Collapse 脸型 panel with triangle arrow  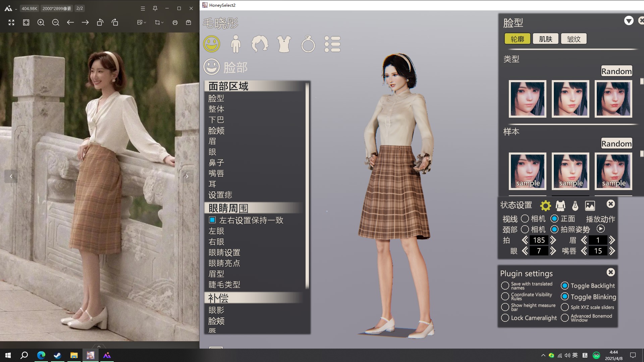coord(629,21)
